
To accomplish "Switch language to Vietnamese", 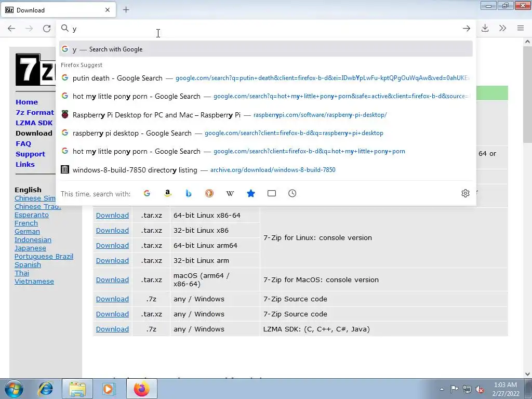I will 34,281.
